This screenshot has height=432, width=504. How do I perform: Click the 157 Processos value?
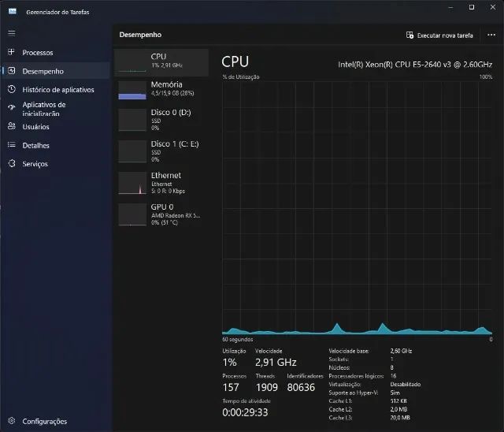pyautogui.click(x=231, y=387)
